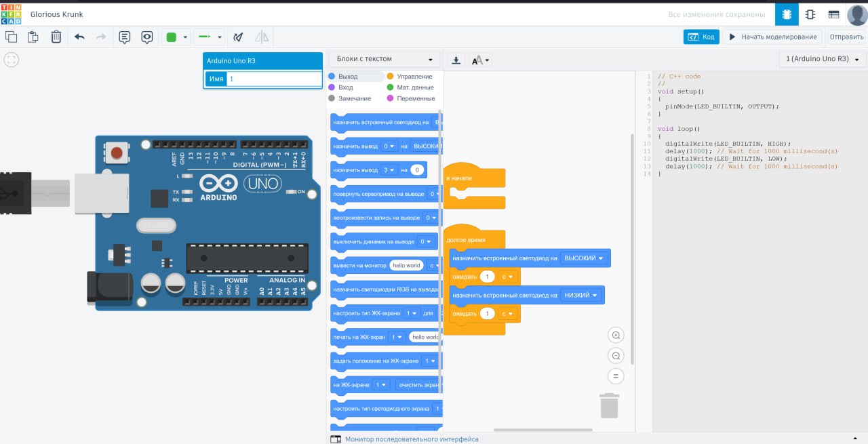Click the undo arrow
This screenshot has width=868, height=444.
(x=79, y=37)
